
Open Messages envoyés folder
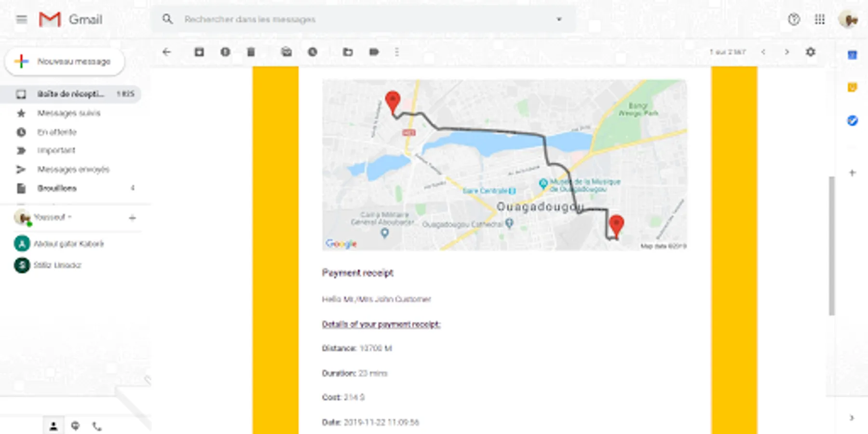point(70,169)
